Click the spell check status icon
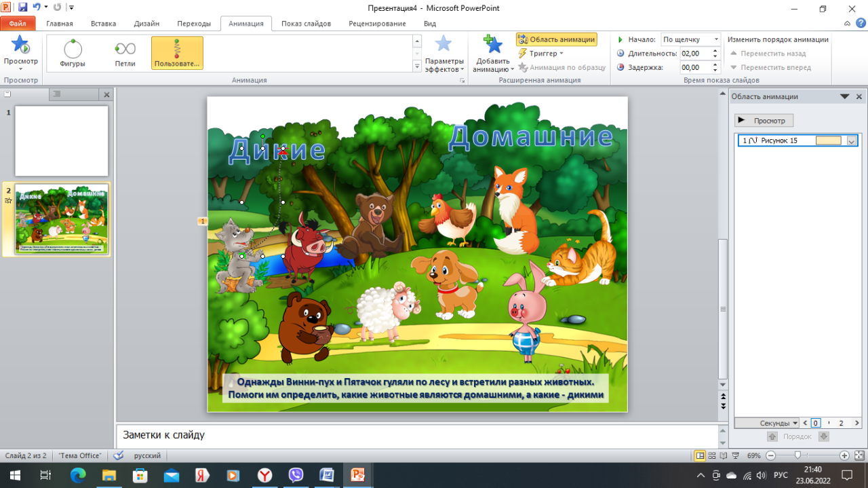The width and height of the screenshot is (868, 488). (x=119, y=455)
